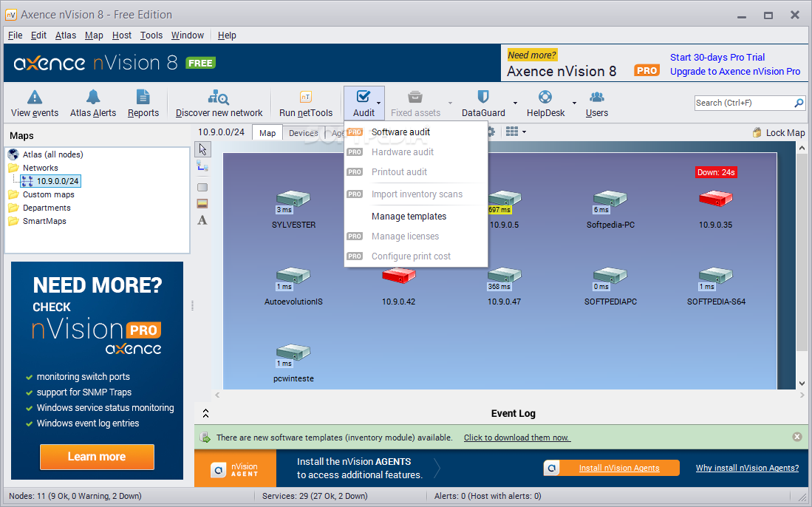812x507 pixels.
Task: Click the map horizontal scrollbar left arrow
Action: (x=217, y=395)
